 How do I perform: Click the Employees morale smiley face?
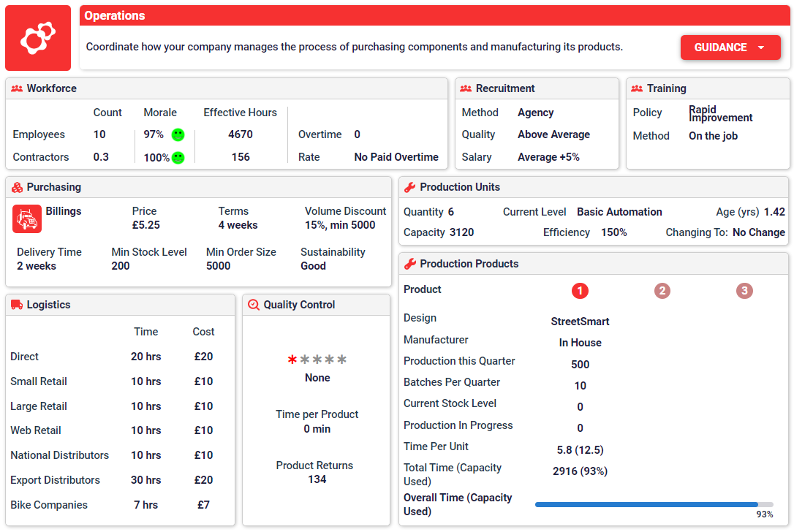(178, 134)
